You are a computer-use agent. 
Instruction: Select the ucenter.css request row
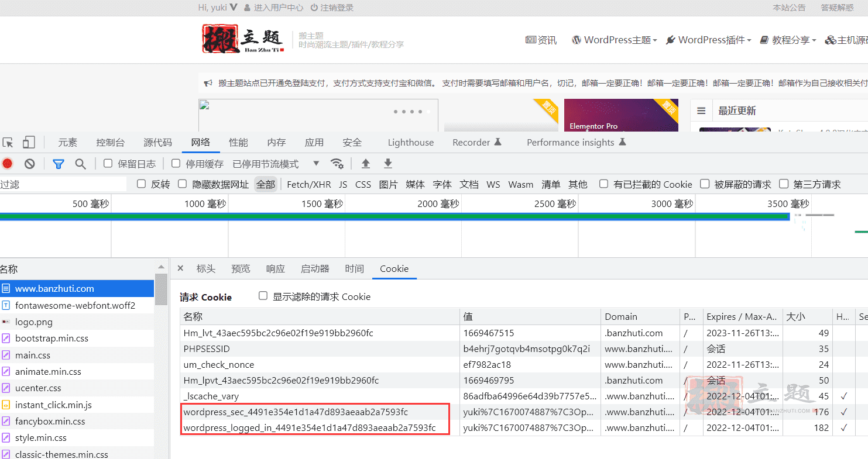coord(77,388)
